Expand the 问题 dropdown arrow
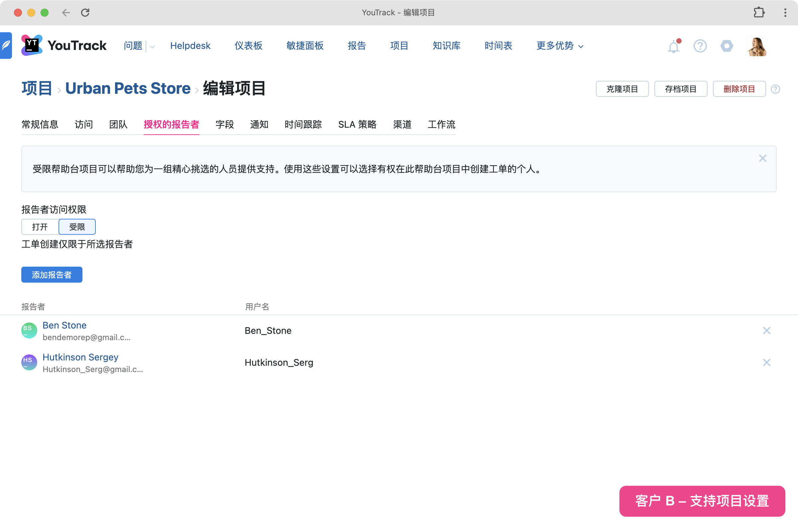 point(152,47)
